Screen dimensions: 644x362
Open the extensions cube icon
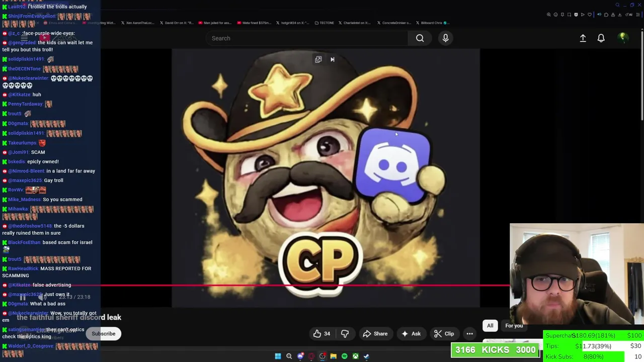(x=606, y=15)
